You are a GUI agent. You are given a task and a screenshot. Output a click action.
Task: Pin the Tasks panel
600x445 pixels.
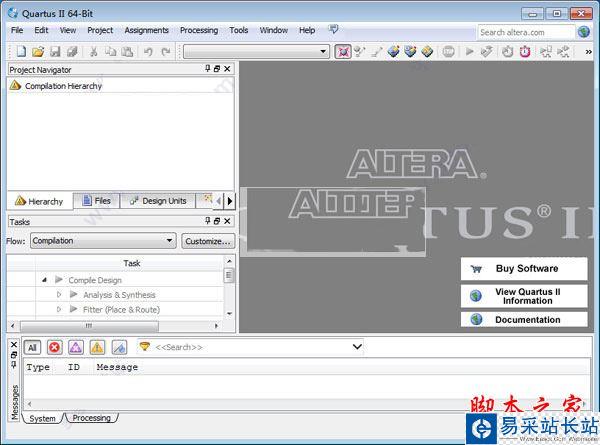(x=207, y=220)
